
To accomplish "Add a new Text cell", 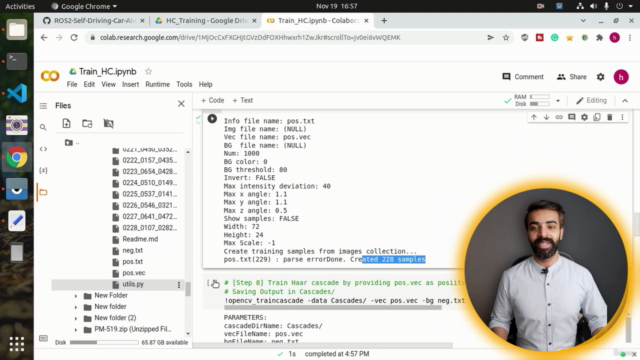I will (x=242, y=100).
